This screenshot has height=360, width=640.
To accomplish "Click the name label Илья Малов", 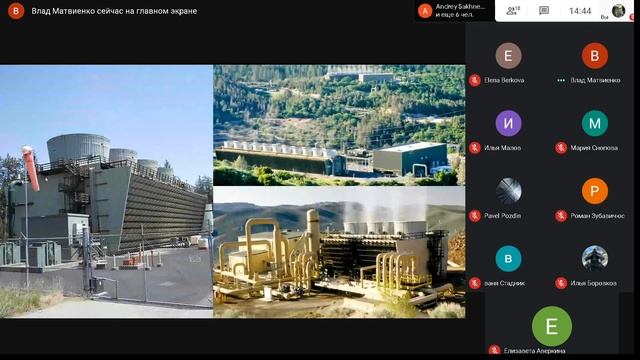I will tap(502, 148).
